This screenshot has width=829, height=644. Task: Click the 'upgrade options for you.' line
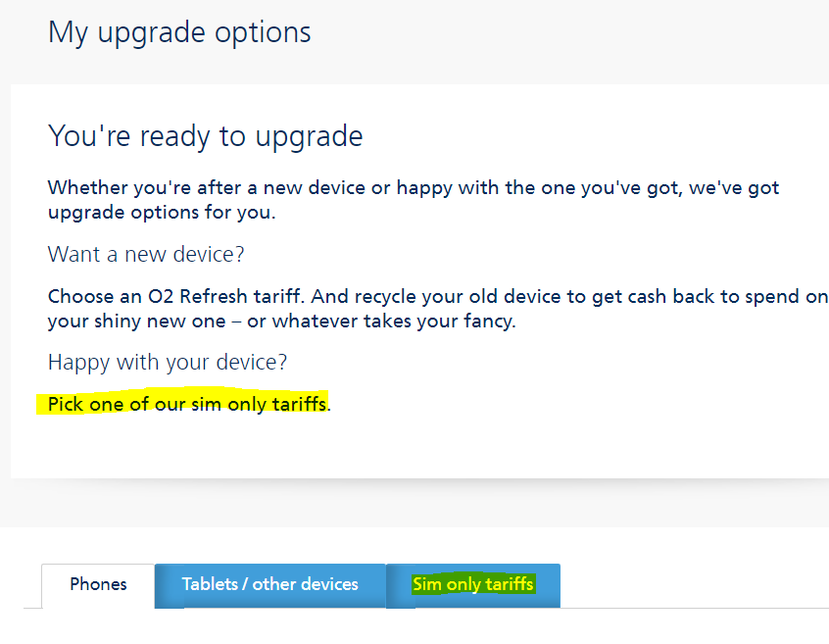pos(161,212)
